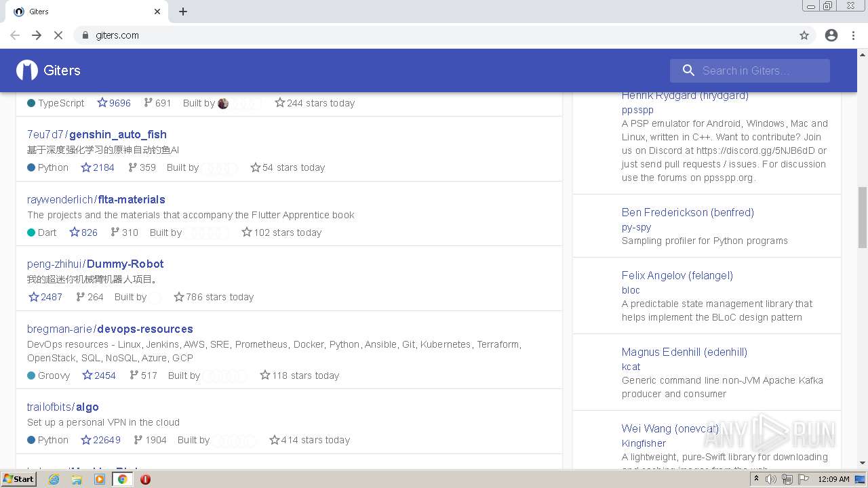Click star icon for devops-resources 2454

[87, 375]
